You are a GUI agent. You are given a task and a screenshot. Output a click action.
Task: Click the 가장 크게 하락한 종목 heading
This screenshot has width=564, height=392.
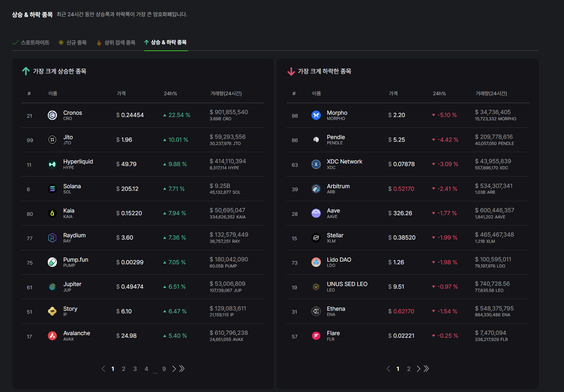pyautogui.click(x=324, y=71)
